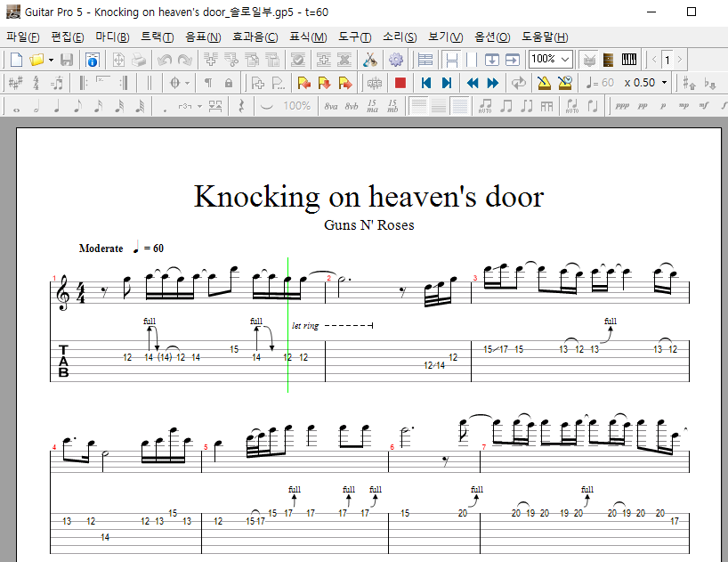Go to previous track arrow
The image size is (728, 562).
654,60
